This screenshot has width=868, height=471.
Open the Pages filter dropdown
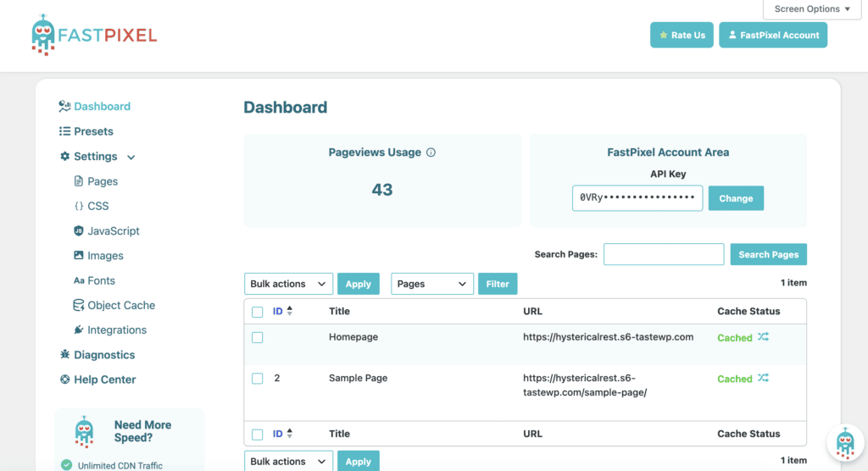[x=432, y=284]
